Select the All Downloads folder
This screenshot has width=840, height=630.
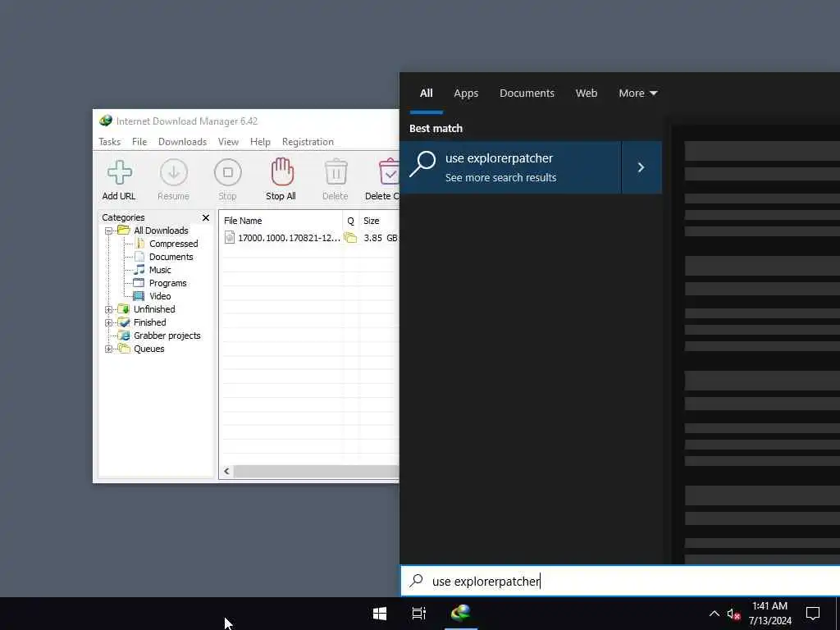(161, 231)
